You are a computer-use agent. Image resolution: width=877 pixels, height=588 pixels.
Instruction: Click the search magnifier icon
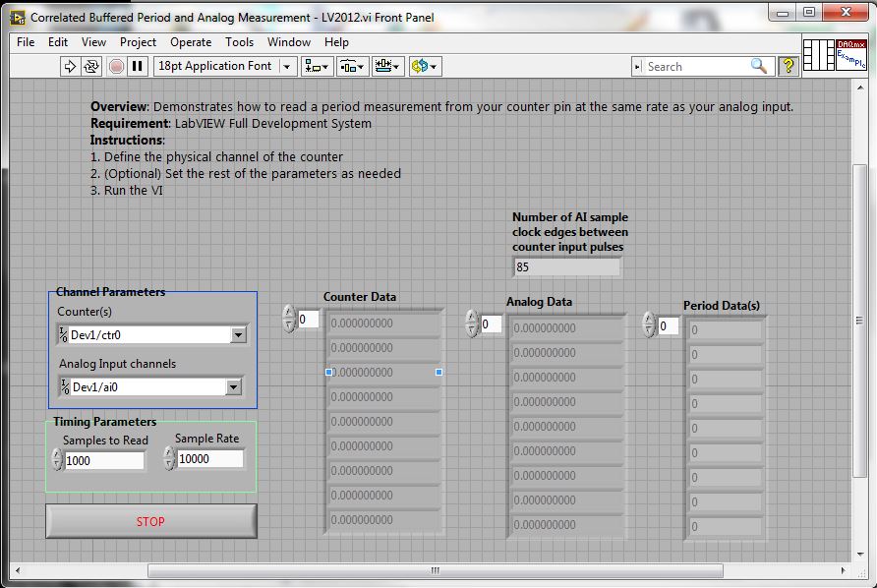[x=758, y=66]
